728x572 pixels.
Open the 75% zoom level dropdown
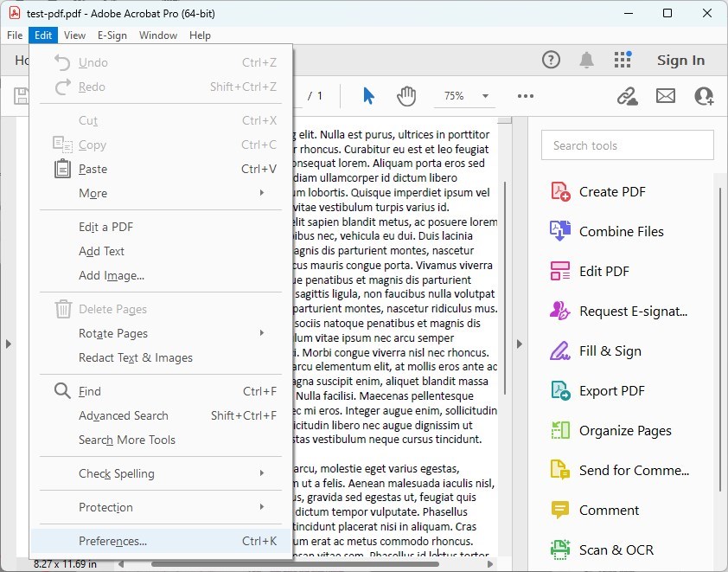463,96
